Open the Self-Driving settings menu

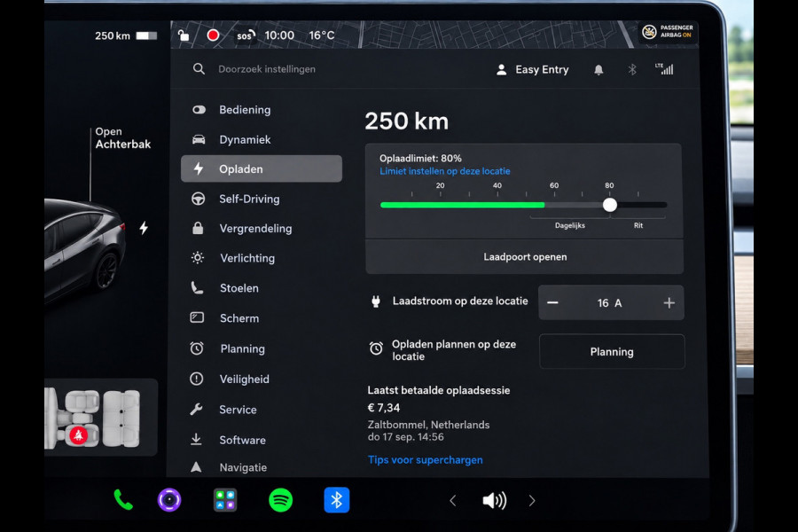(262, 199)
